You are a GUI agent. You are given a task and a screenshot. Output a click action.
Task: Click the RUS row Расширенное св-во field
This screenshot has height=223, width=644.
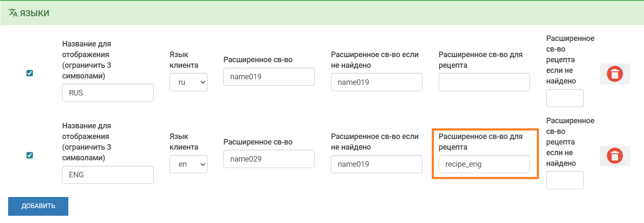[x=269, y=77]
